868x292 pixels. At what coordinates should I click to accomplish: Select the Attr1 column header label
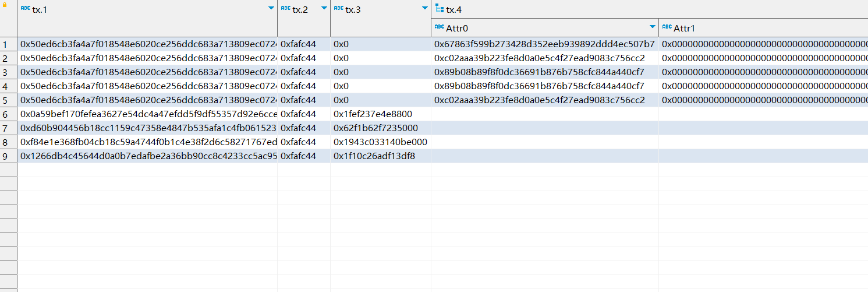(x=685, y=28)
